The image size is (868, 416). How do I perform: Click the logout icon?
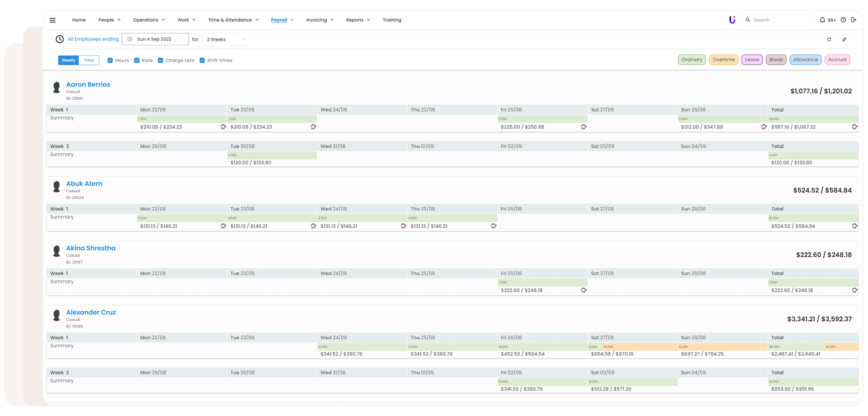854,20
